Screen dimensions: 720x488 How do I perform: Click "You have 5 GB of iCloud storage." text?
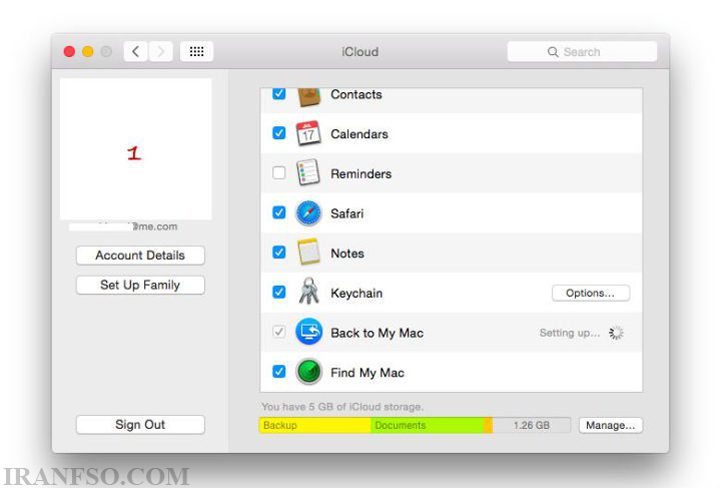342,407
